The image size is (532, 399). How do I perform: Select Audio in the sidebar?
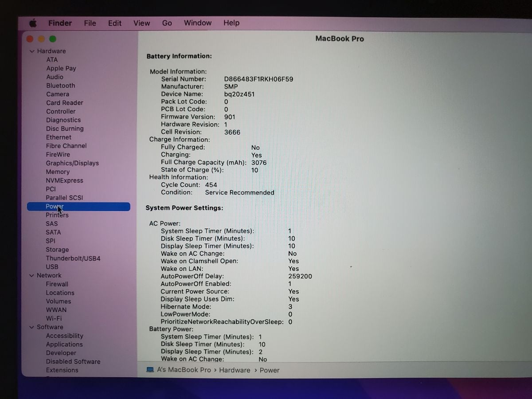click(x=55, y=77)
